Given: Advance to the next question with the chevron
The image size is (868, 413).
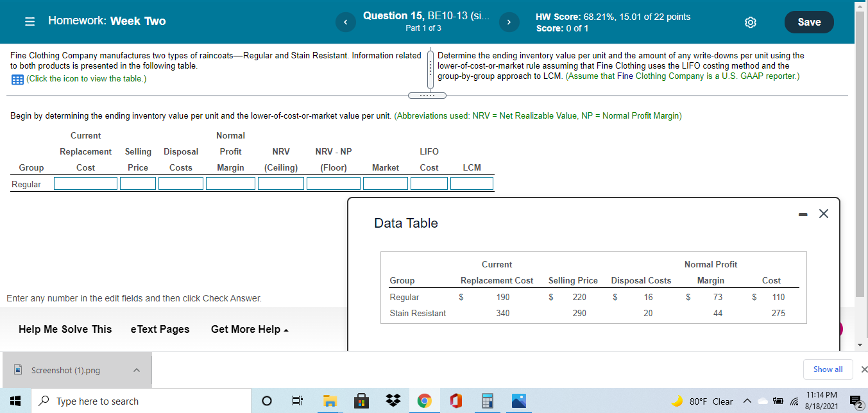Looking at the screenshot, I should pos(508,22).
